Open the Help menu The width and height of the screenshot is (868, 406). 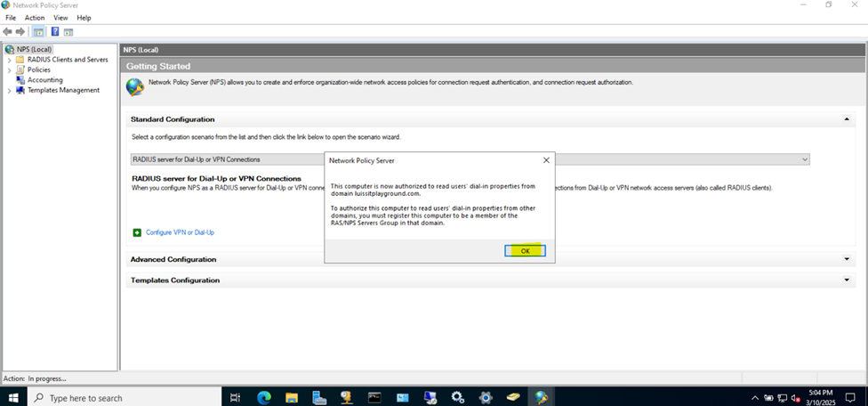(x=84, y=18)
